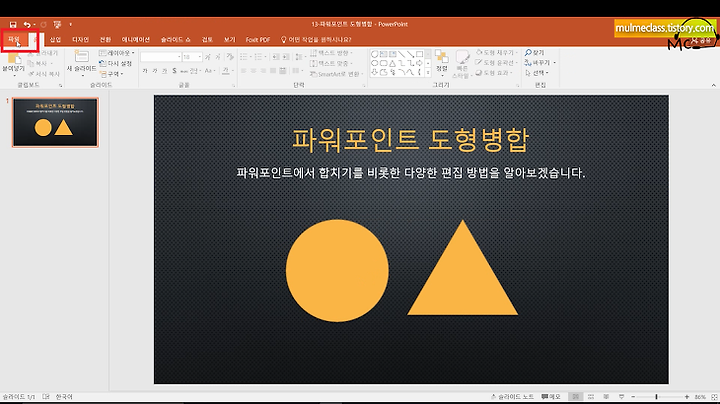Open the Aa change case dropdown
The height and width of the screenshot is (404, 720).
coord(209,71)
